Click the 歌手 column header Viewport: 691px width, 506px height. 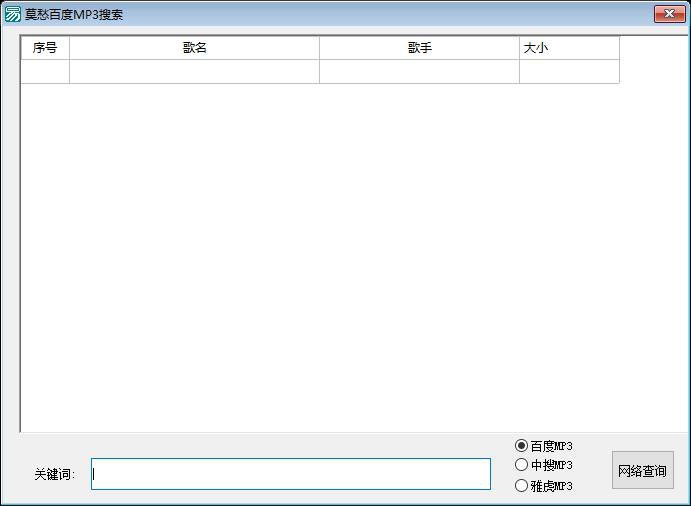[419, 48]
